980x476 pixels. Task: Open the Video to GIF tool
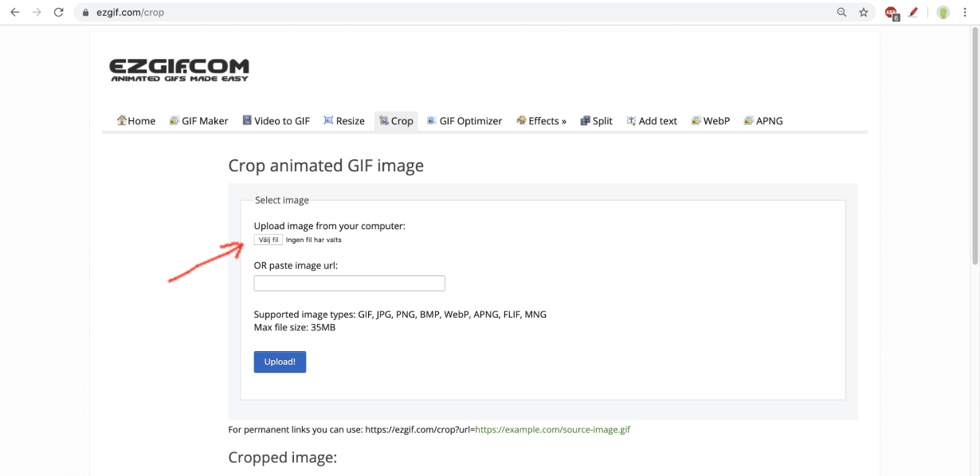click(276, 121)
